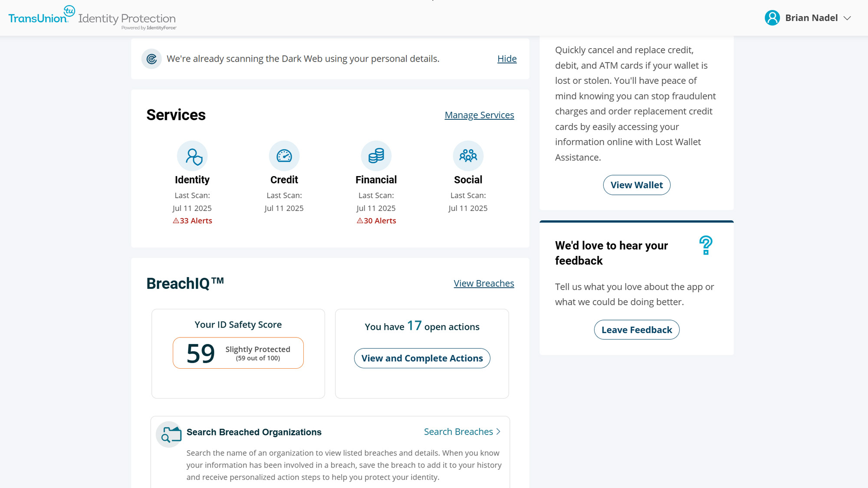This screenshot has height=488, width=868.
Task: Click the TransUnion logo
Action: point(42,16)
